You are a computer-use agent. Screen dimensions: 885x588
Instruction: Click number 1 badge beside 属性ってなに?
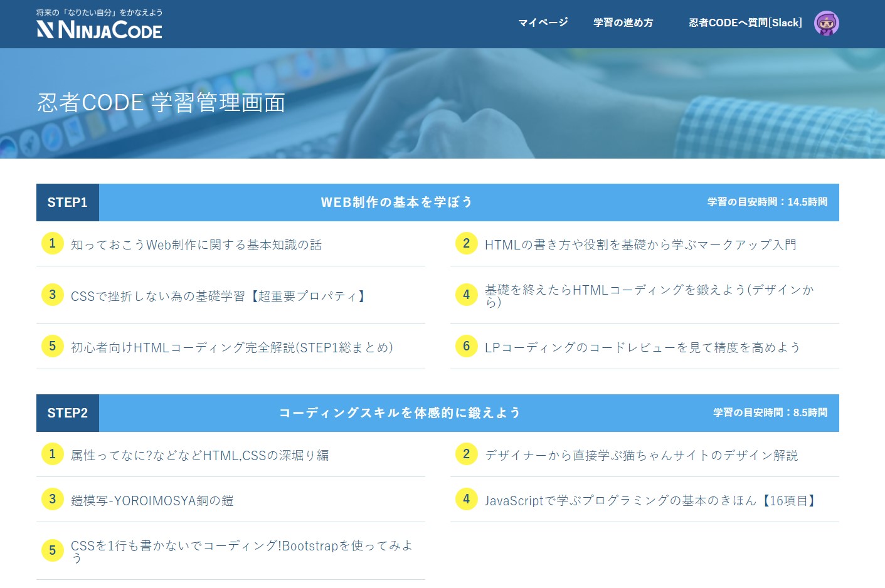[x=53, y=454]
